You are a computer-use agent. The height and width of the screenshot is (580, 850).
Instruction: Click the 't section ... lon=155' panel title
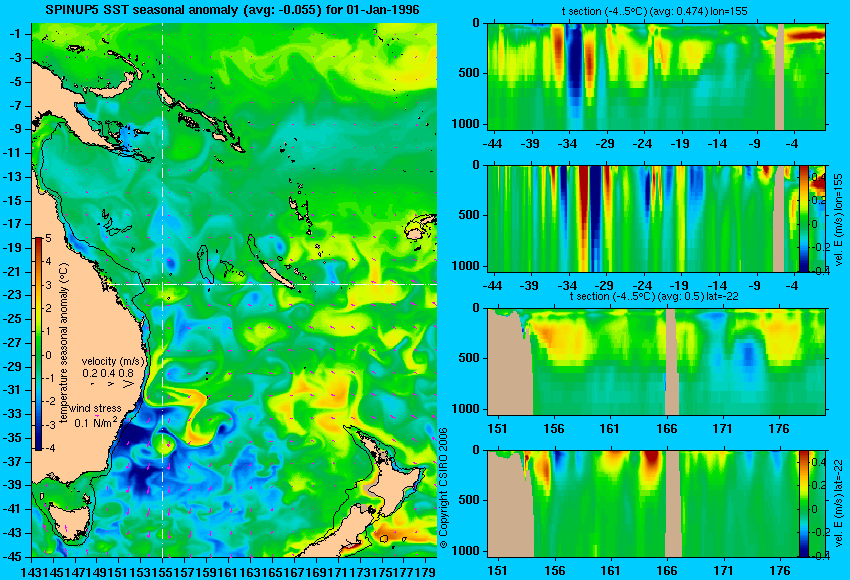tap(654, 11)
